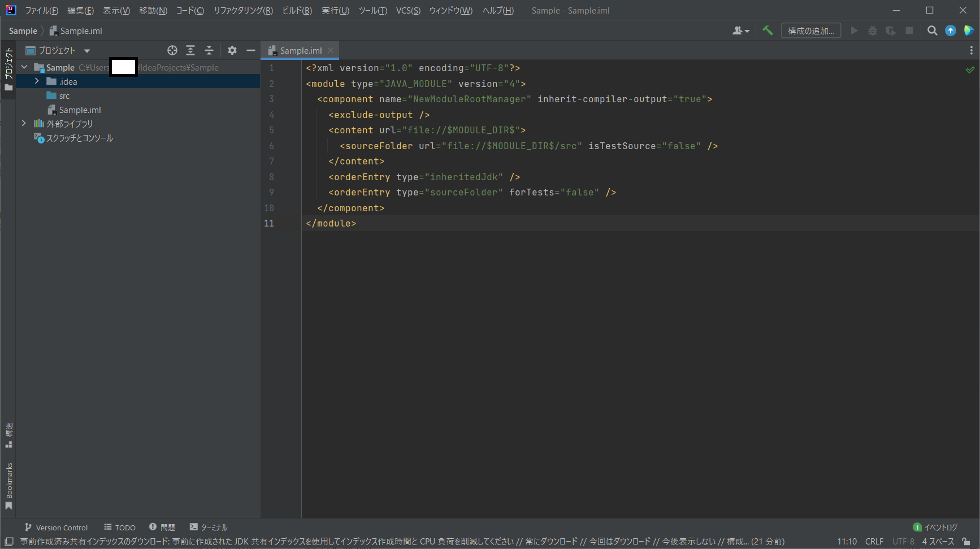Click the IDE update arrow icon

[x=951, y=30]
